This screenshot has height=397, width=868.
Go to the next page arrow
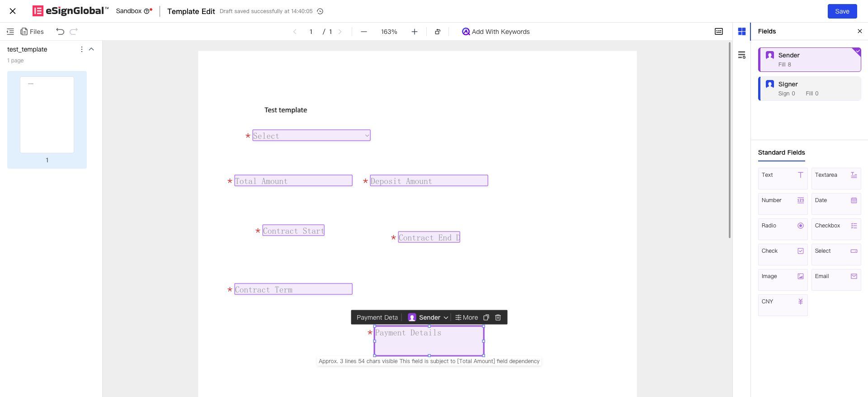340,32
